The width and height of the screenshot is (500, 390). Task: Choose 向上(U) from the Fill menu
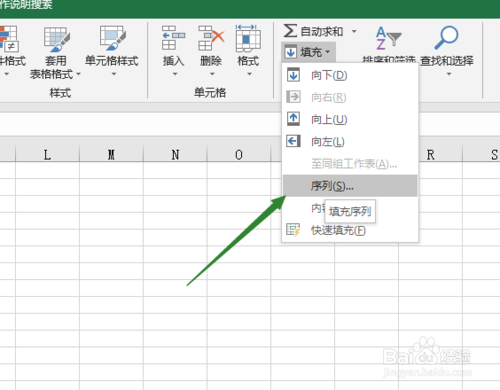(350, 119)
